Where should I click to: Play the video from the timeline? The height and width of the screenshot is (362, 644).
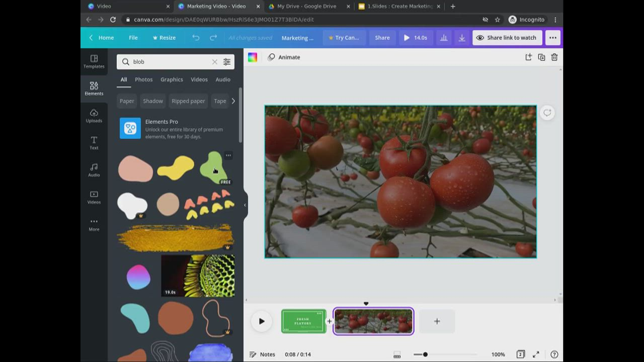tap(261, 321)
